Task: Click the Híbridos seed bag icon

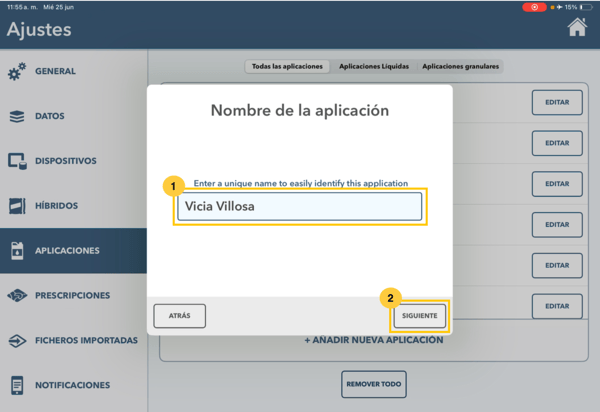Action: 17,206
